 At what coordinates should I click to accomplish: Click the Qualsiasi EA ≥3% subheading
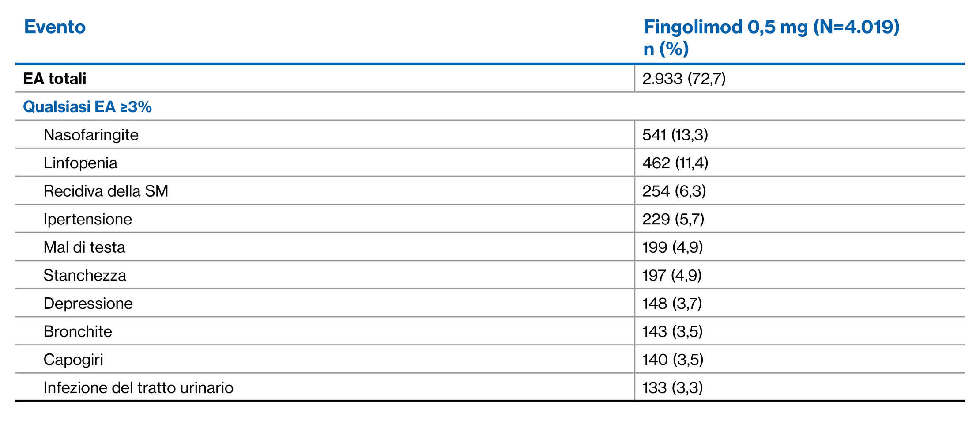(x=87, y=107)
